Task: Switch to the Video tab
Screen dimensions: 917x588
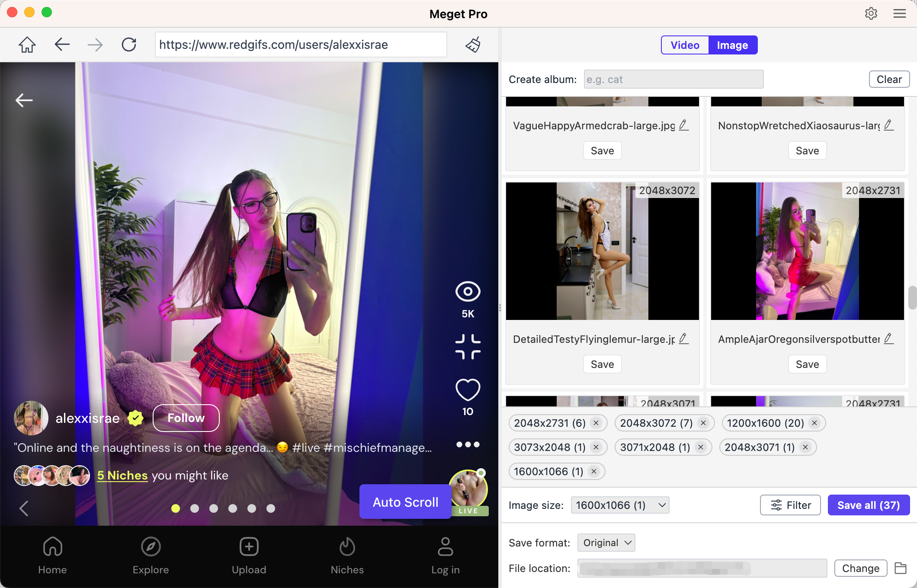Action: point(684,45)
